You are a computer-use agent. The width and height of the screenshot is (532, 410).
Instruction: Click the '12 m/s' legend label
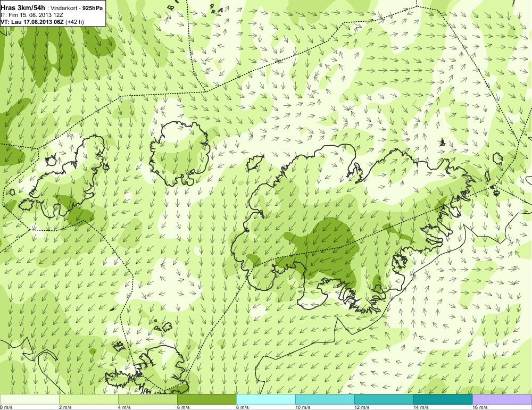(362, 407)
